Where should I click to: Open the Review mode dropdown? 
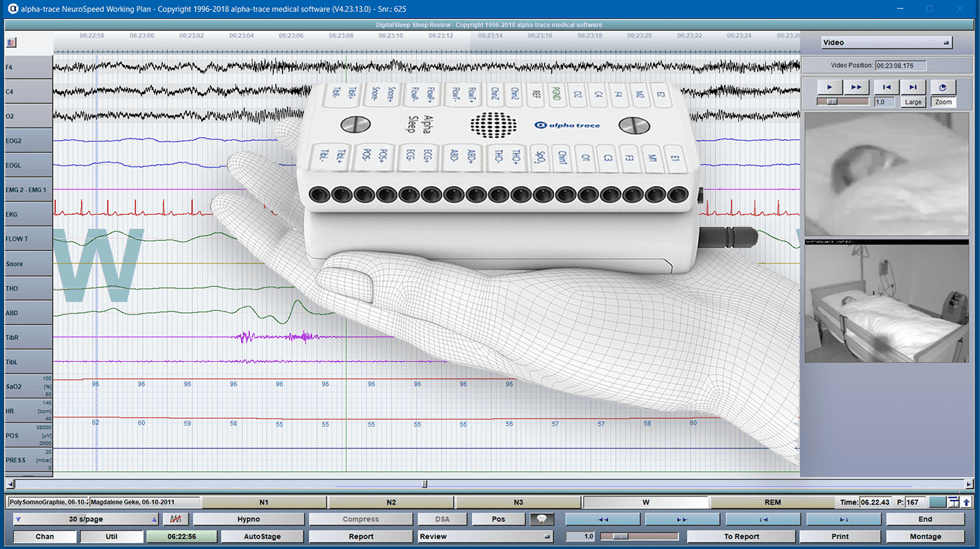484,536
